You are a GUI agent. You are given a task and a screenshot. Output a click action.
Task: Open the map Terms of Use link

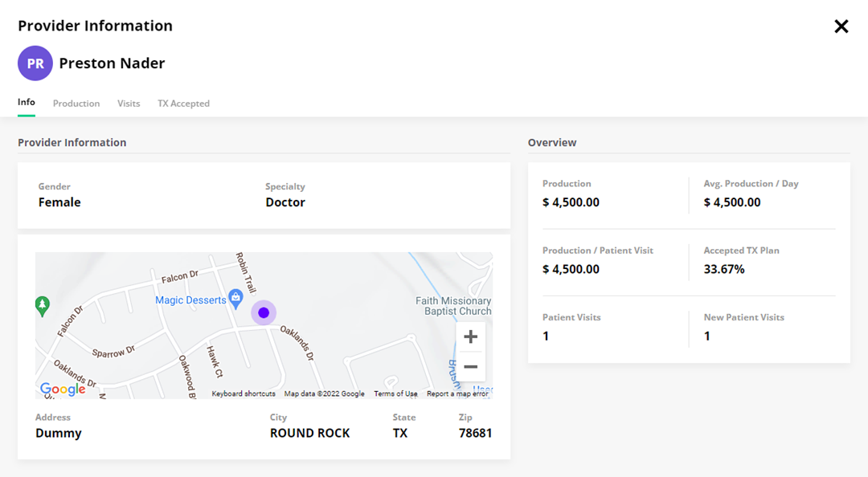(x=395, y=394)
